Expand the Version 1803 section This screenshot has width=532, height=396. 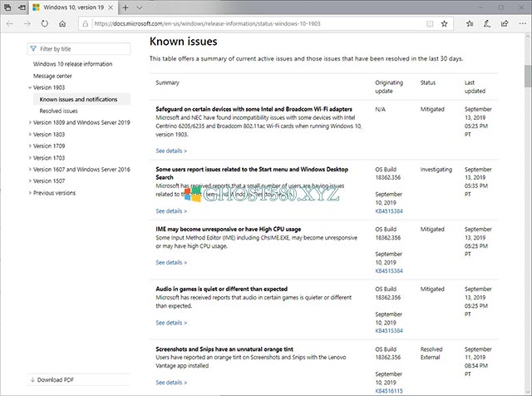(x=29, y=134)
